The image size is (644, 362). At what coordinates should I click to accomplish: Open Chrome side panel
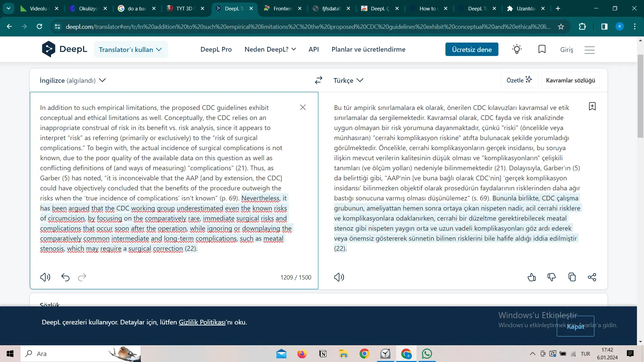click(x=604, y=26)
